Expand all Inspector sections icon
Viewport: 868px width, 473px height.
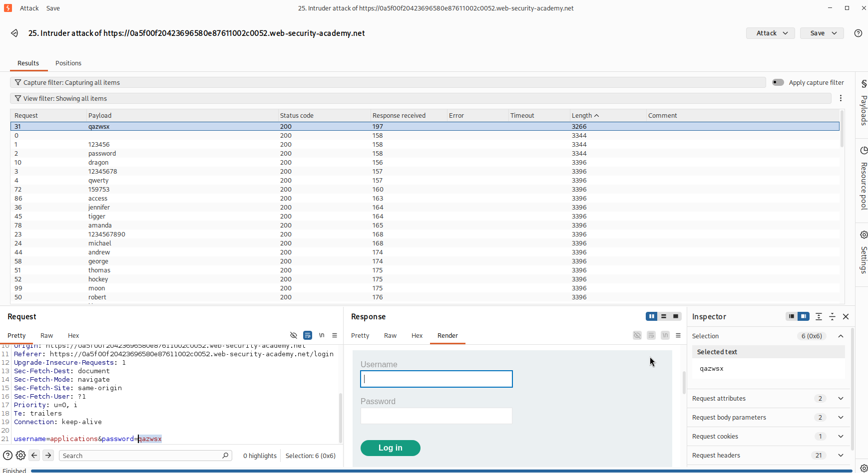tap(819, 316)
